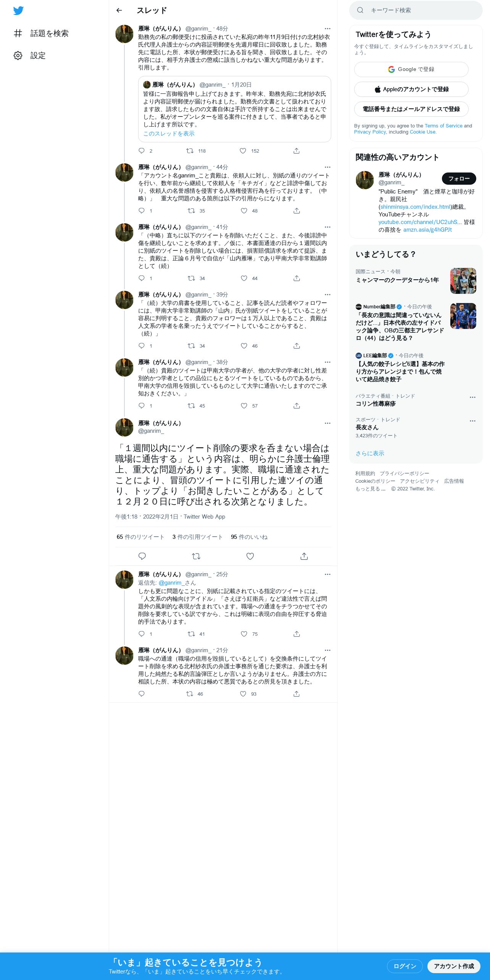490x980 pixels.
Task: Open the more options of 長友さん trend
Action: click(x=472, y=421)
